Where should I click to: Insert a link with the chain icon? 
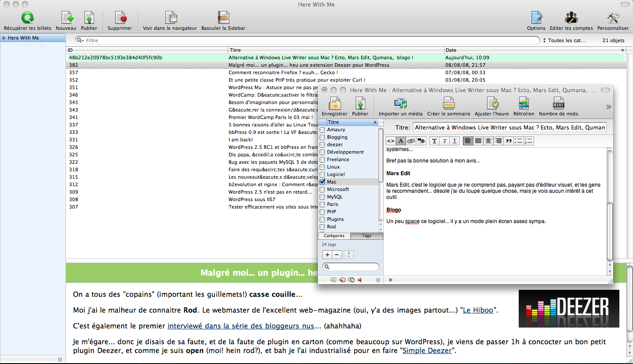point(411,141)
